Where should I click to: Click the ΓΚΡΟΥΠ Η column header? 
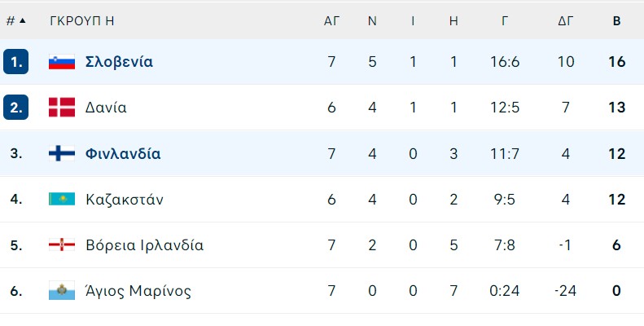pos(81,20)
